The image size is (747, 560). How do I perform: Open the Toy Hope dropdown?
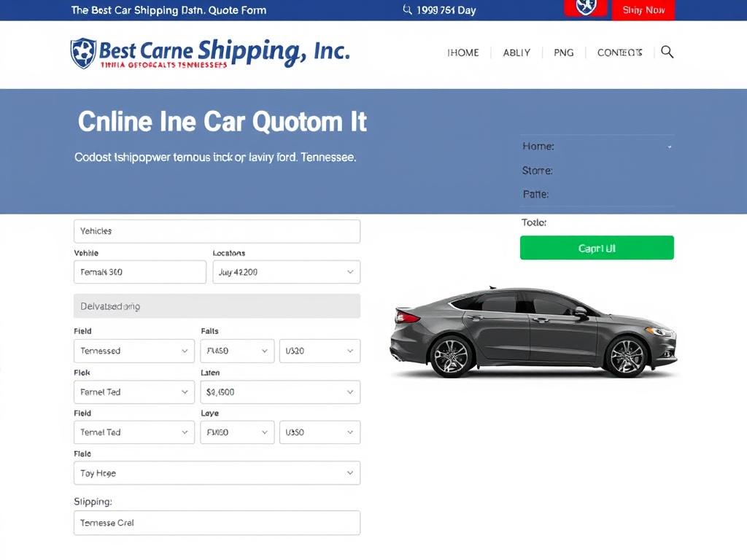(216, 472)
